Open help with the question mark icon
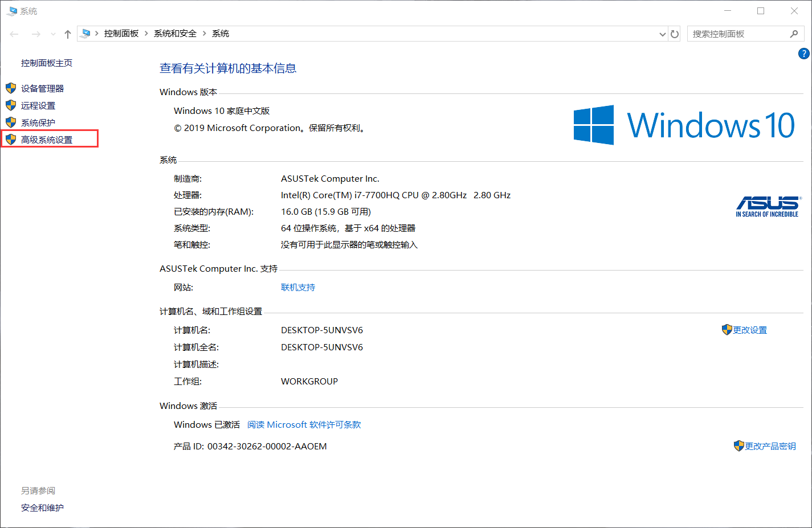The width and height of the screenshot is (812, 528). (803, 54)
